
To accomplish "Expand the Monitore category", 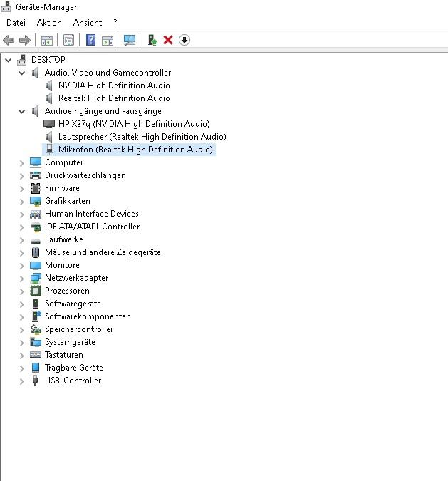I will [x=21, y=266].
